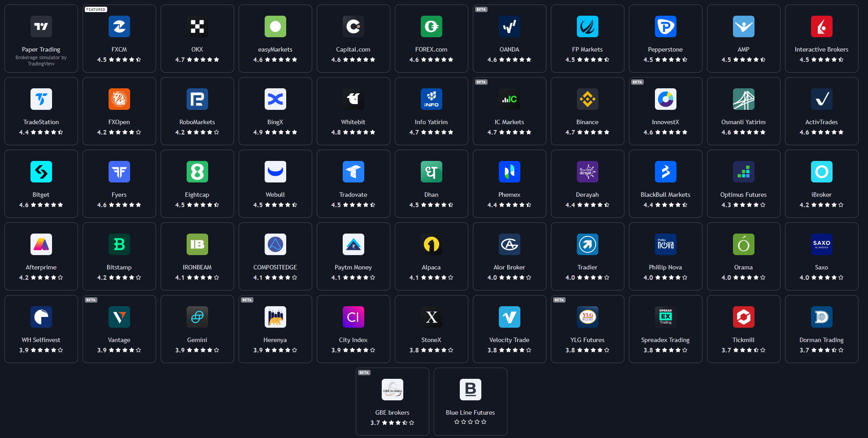Click the Dhan broker logo thumbnail
868x438 pixels.
tap(432, 172)
